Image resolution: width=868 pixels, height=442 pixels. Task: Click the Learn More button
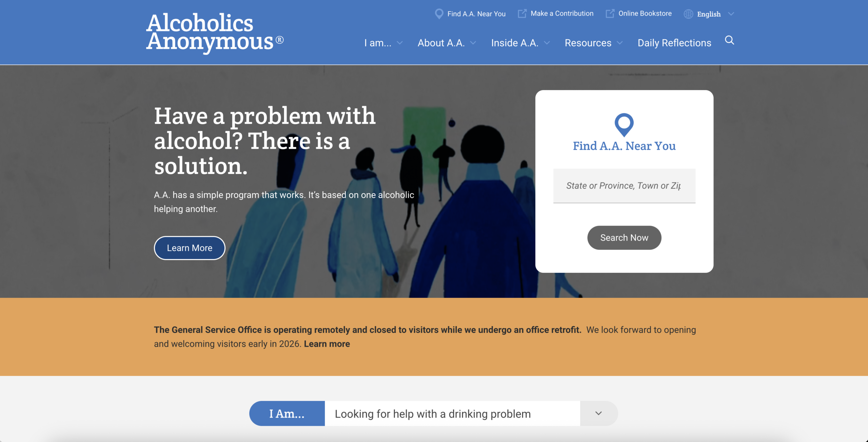[x=189, y=248]
